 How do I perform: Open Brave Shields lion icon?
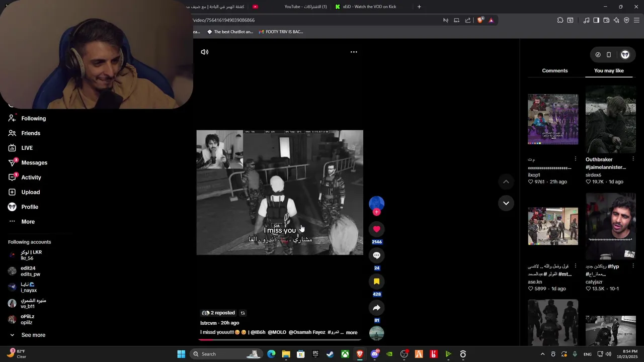tap(480, 20)
